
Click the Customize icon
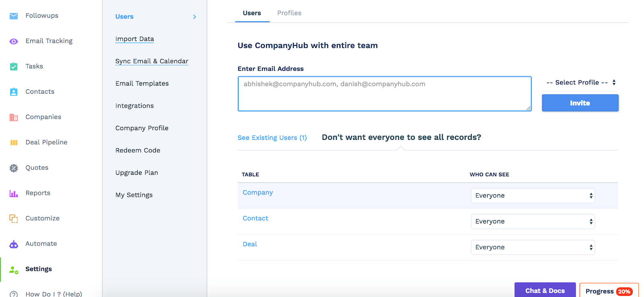(x=14, y=219)
